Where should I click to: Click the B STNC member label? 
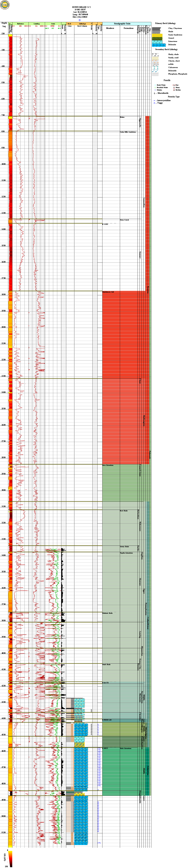(106, 224)
